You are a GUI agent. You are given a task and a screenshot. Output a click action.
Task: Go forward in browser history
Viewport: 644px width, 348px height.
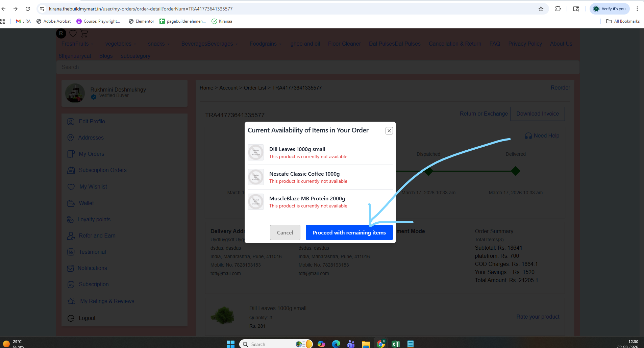pyautogui.click(x=16, y=9)
